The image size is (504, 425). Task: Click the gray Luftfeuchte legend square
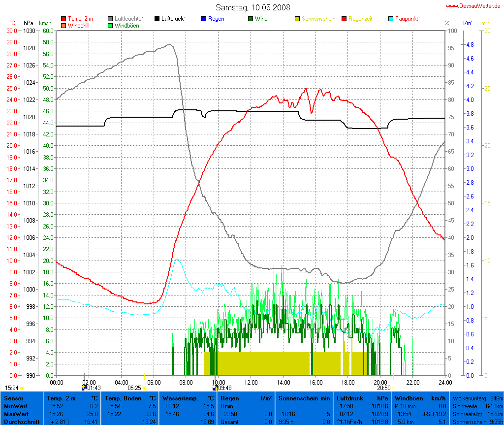click(111, 19)
